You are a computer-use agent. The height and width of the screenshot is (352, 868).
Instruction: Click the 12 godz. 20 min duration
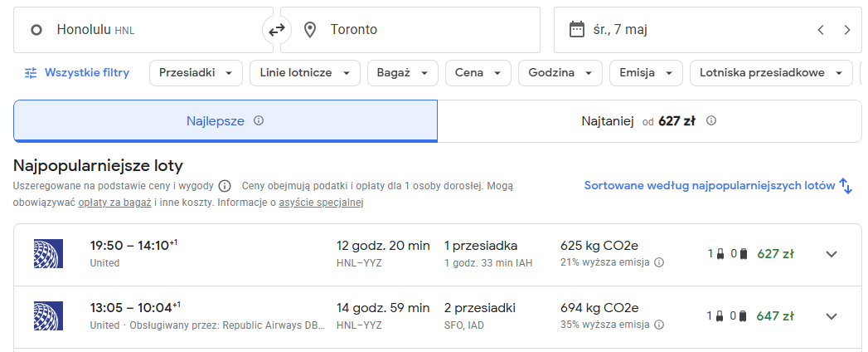(383, 246)
